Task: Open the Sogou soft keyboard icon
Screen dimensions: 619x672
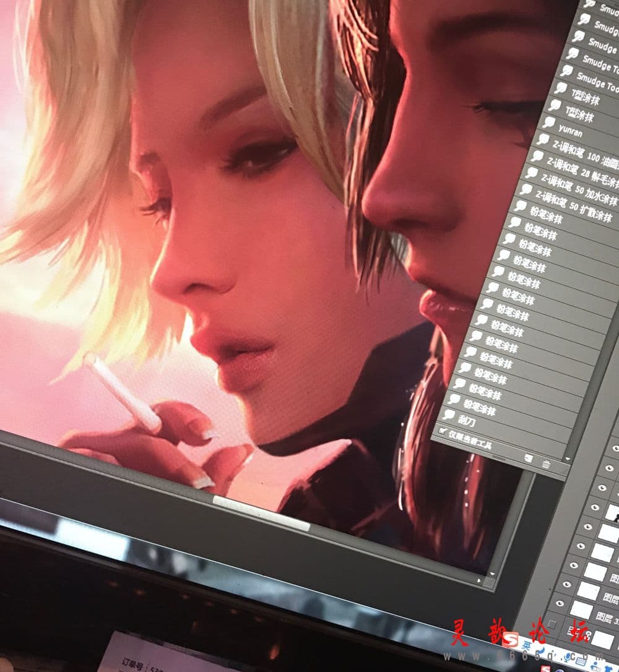Action: click(x=581, y=660)
